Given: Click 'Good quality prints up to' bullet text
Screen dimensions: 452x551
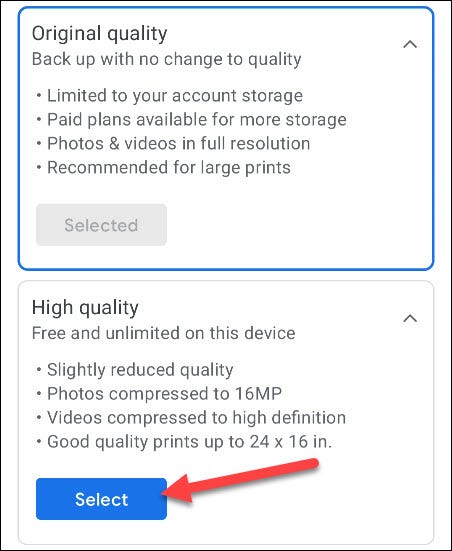Looking at the screenshot, I should [x=146, y=442].
